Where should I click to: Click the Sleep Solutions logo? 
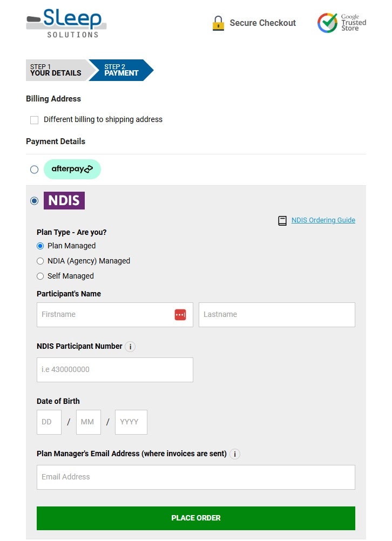coord(66,23)
